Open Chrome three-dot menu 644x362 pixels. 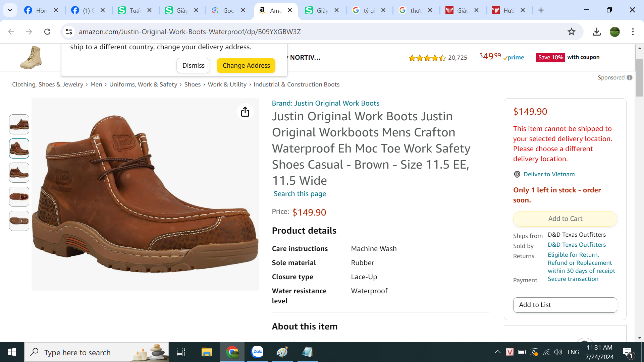click(x=633, y=32)
